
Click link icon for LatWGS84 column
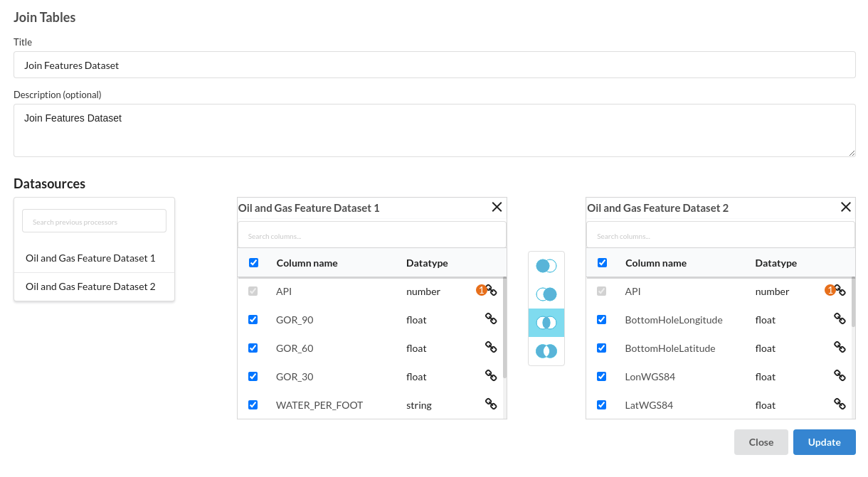click(x=840, y=404)
